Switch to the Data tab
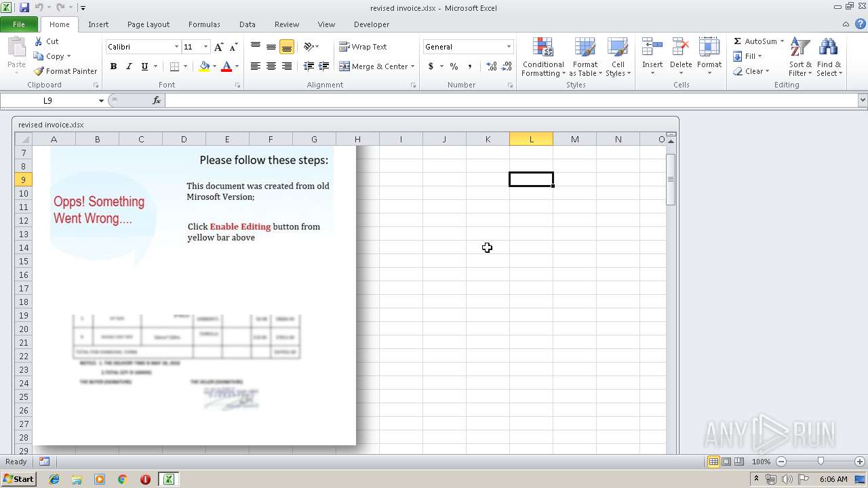The height and width of the screenshot is (488, 868). point(248,24)
